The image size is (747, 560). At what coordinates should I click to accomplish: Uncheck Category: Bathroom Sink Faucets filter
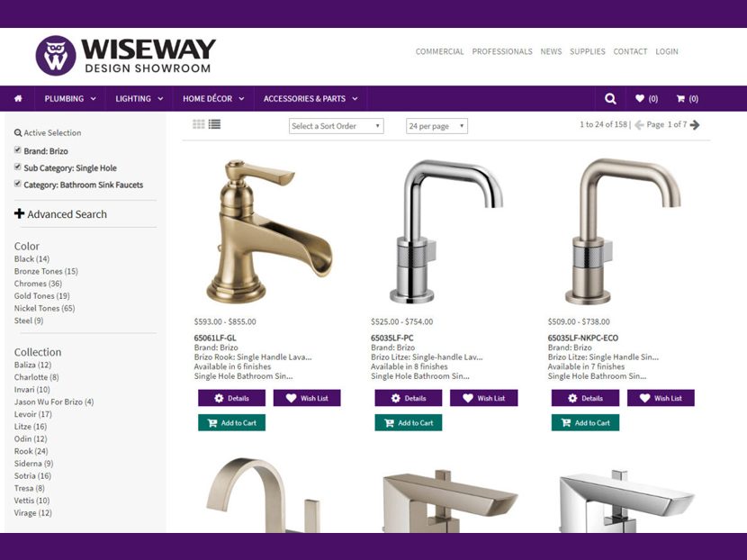pyautogui.click(x=18, y=184)
